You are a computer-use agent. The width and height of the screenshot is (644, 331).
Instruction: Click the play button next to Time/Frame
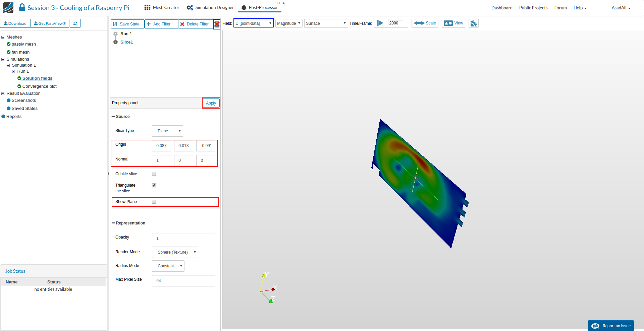(x=380, y=23)
